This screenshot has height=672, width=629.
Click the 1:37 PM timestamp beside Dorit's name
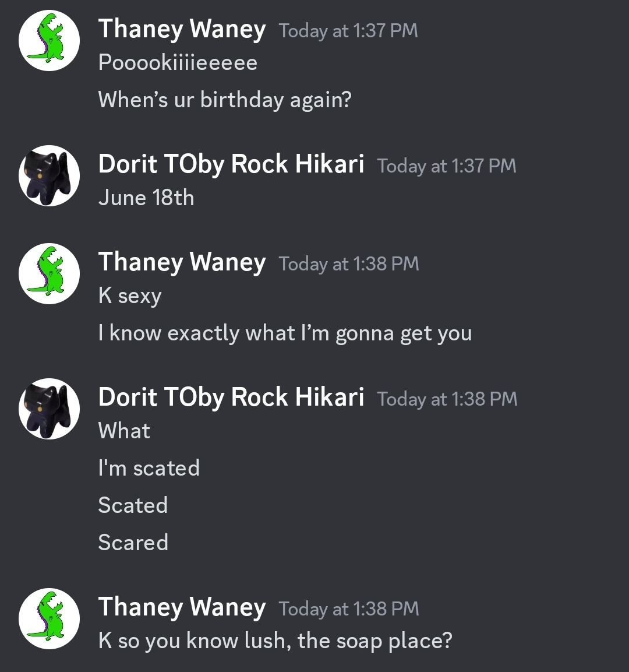tap(447, 166)
